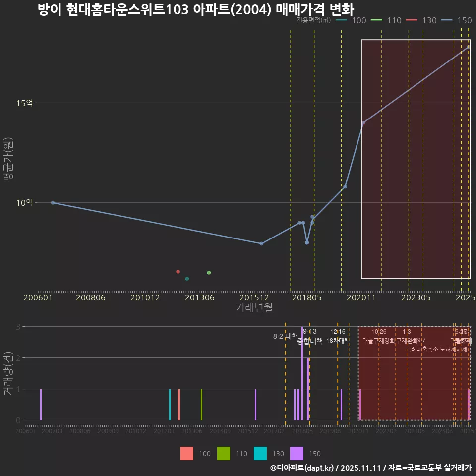Viewport: 476px width, 476px height.
Task: Select the isolated red 130㎡ dot on the chart
Action: click(178, 271)
